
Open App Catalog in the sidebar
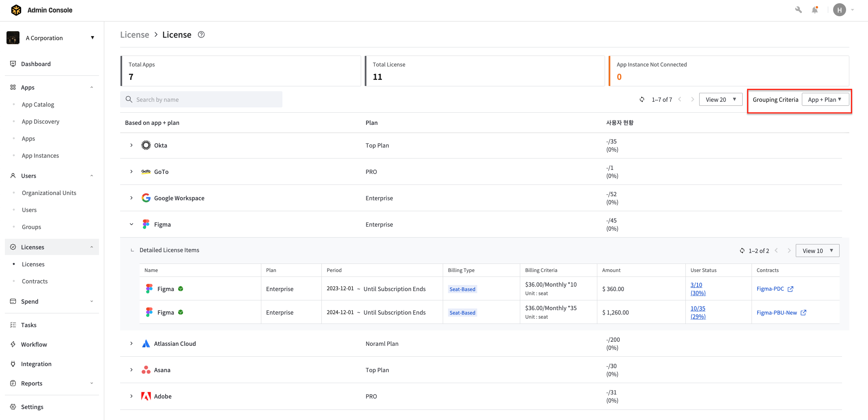(x=38, y=105)
